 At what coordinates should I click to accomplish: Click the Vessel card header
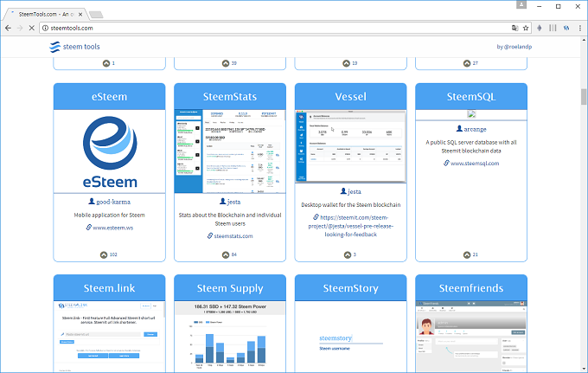(x=350, y=97)
